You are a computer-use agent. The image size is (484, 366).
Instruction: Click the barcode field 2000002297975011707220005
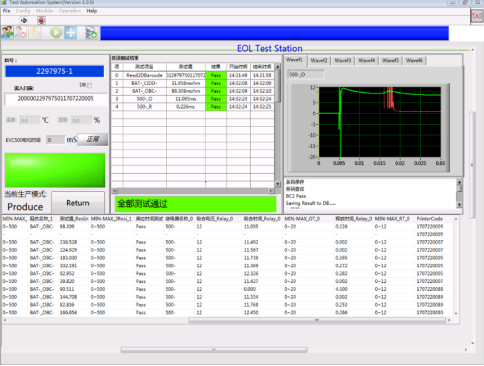pyautogui.click(x=55, y=99)
